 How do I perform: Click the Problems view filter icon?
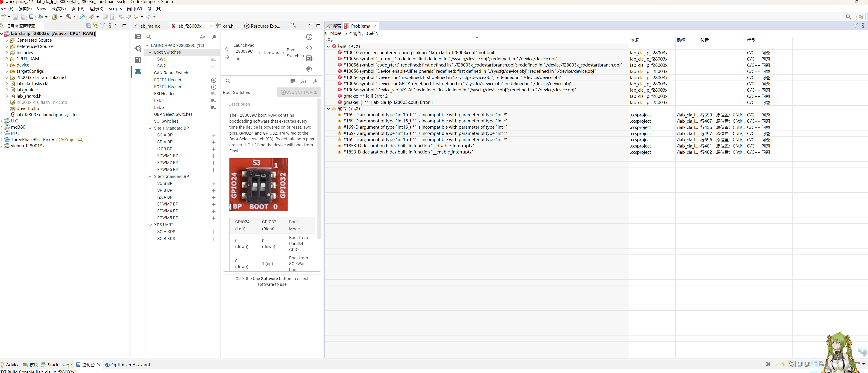[855, 26]
